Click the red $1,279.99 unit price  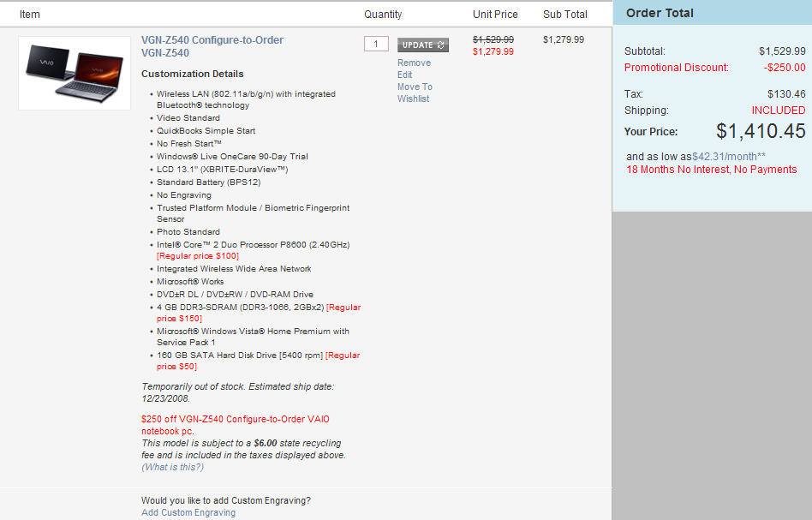click(x=493, y=51)
